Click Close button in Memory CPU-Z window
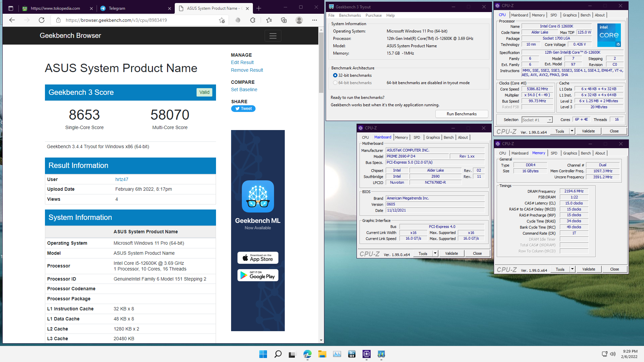 pyautogui.click(x=614, y=269)
